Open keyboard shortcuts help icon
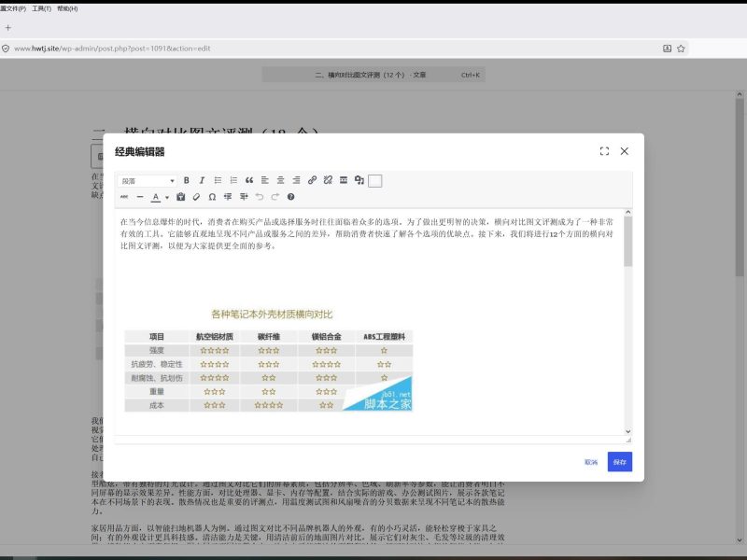The height and width of the screenshot is (560, 747). [290, 197]
